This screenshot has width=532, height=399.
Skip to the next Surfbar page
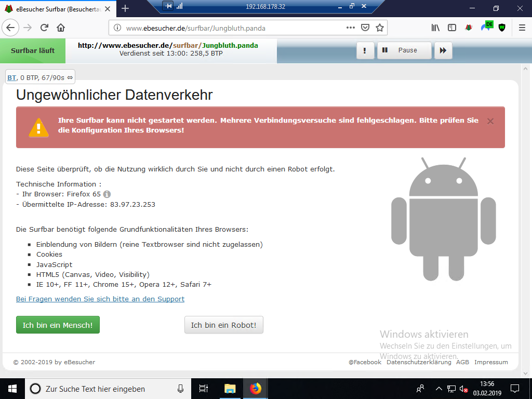443,50
